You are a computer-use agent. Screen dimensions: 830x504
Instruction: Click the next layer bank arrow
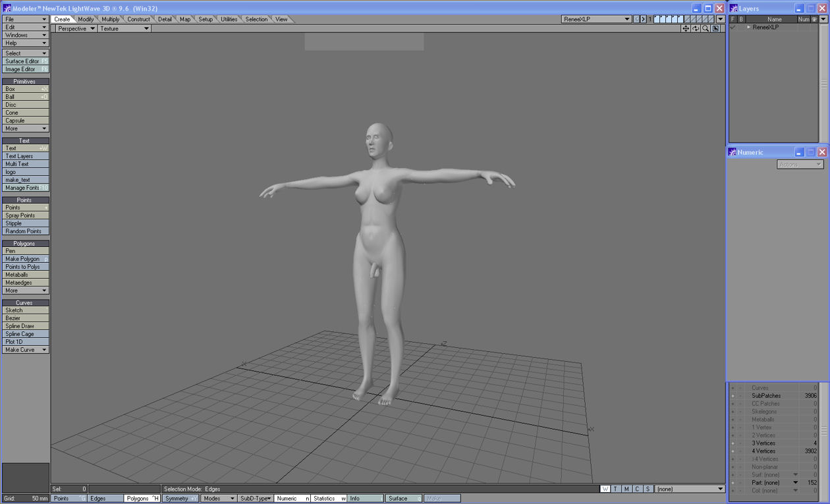[644, 19]
